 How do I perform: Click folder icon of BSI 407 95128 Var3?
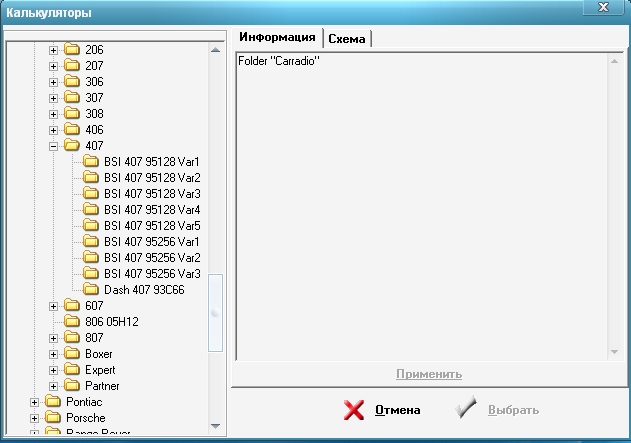coord(91,194)
